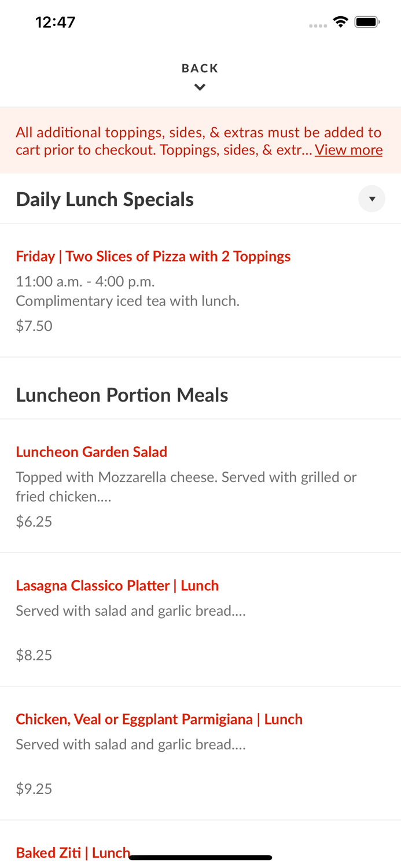This screenshot has height=868, width=401.
Task: Tap the home indicator bar at the bottom
Action: [200, 858]
